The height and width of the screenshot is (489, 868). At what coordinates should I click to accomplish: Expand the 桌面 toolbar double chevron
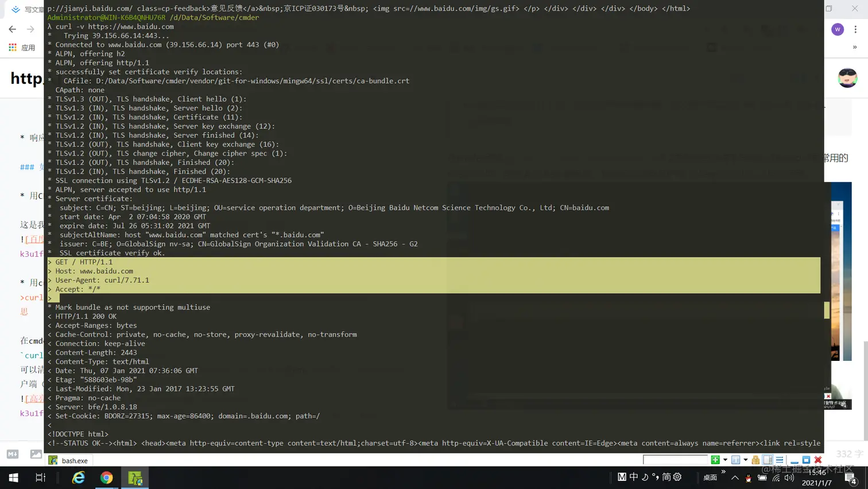[x=723, y=472]
